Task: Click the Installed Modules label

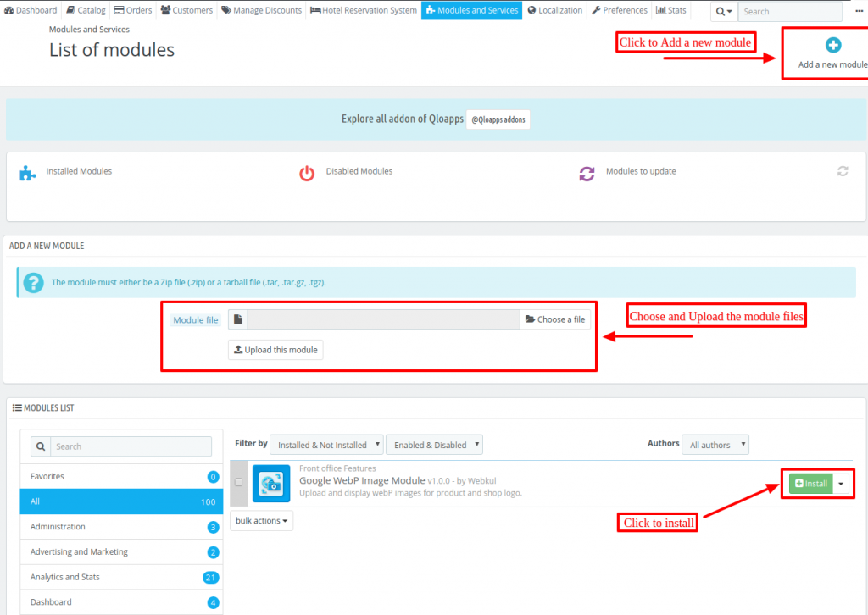Action: [x=79, y=171]
